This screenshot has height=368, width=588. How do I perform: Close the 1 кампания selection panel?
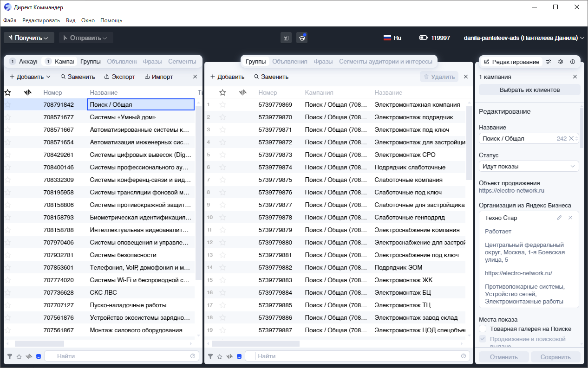(575, 77)
